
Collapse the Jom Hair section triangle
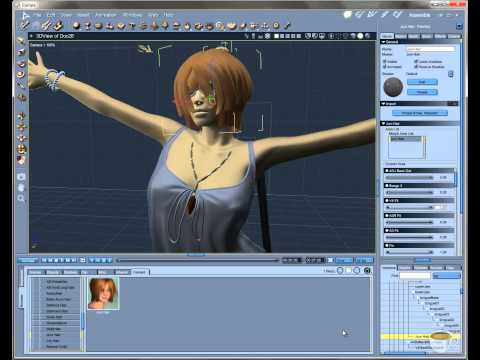pos(383,124)
